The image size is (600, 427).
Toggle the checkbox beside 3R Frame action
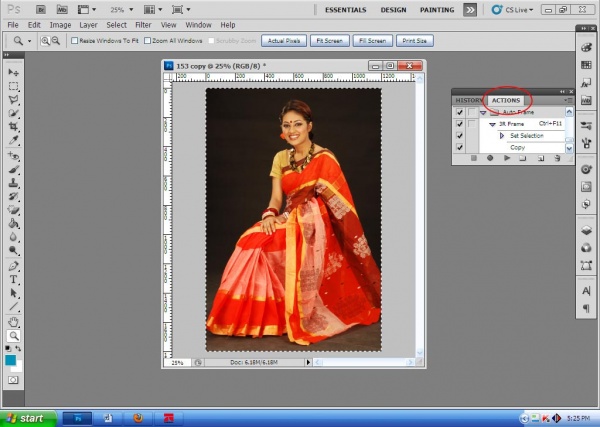click(x=460, y=124)
